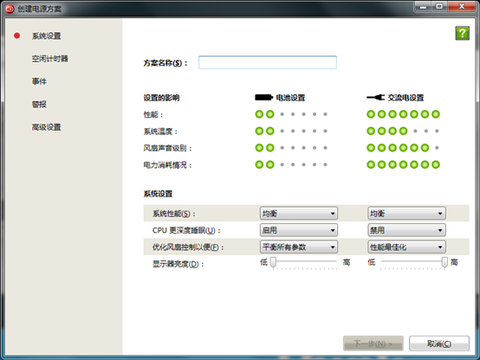The width and height of the screenshot is (480, 360).
Task: Switch to 高级设置 in sidebar
Action: click(46, 127)
